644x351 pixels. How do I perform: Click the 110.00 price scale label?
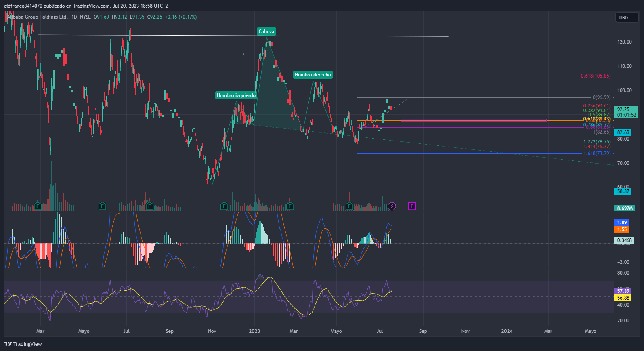pos(625,66)
